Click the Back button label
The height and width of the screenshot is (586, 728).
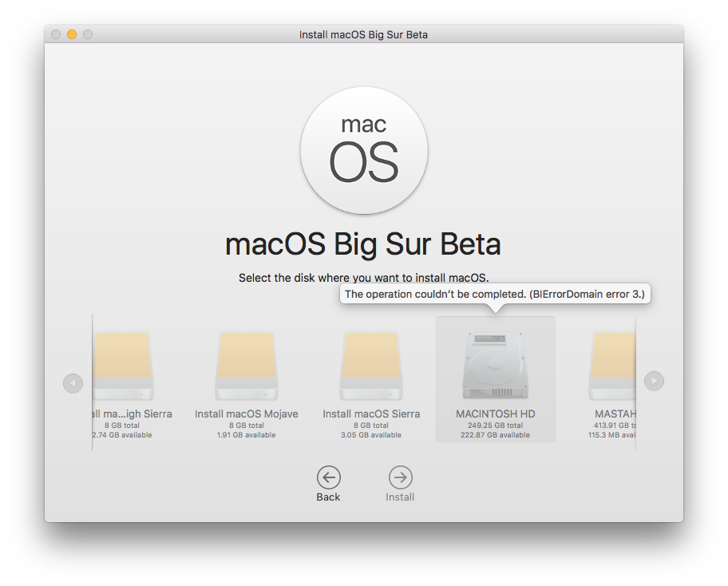tap(328, 497)
